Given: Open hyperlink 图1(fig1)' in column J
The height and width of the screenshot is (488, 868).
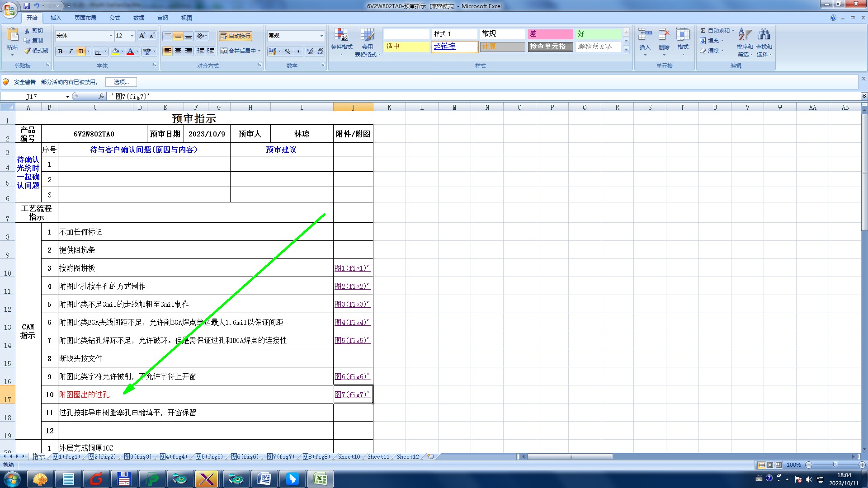Looking at the screenshot, I should [352, 268].
